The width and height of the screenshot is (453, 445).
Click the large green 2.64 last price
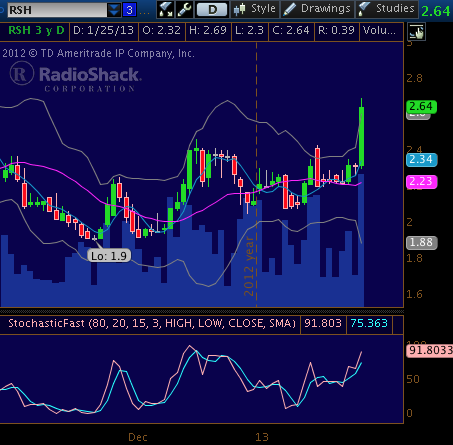[436, 11]
